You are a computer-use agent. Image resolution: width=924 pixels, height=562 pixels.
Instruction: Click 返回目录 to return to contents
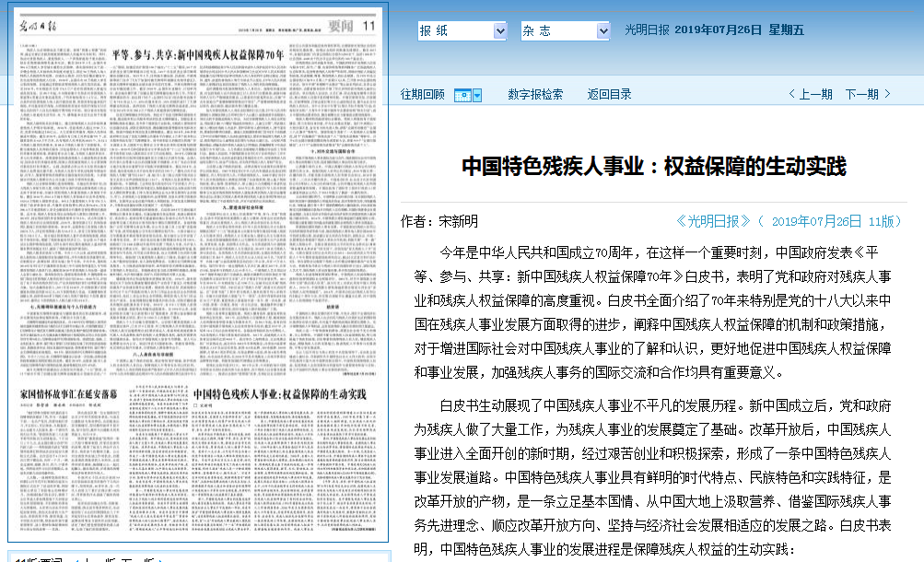(609, 94)
